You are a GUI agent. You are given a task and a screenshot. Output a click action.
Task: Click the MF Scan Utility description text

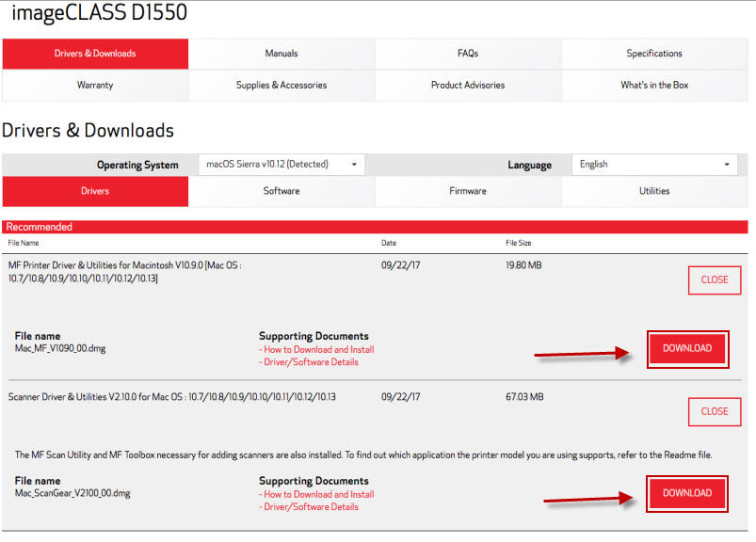click(x=363, y=454)
